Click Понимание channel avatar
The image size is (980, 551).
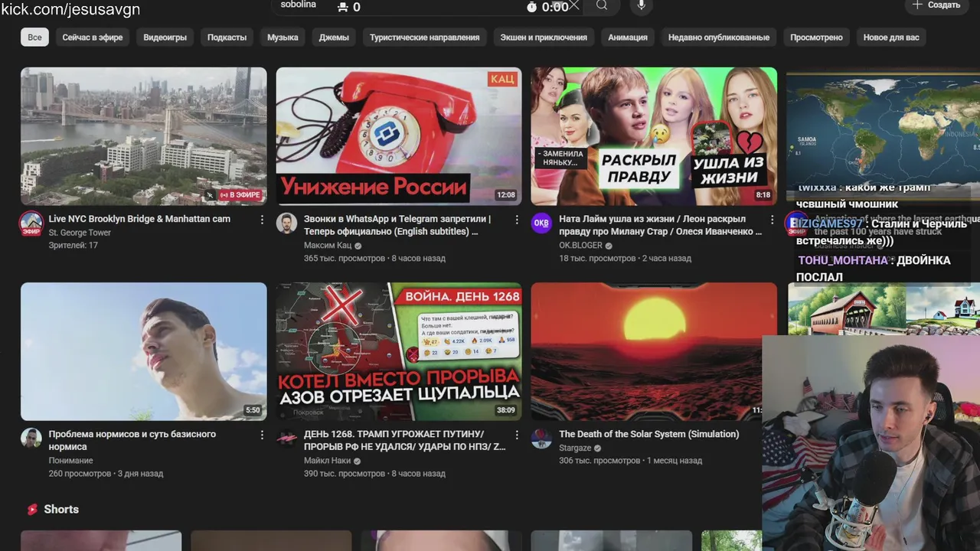pos(31,439)
